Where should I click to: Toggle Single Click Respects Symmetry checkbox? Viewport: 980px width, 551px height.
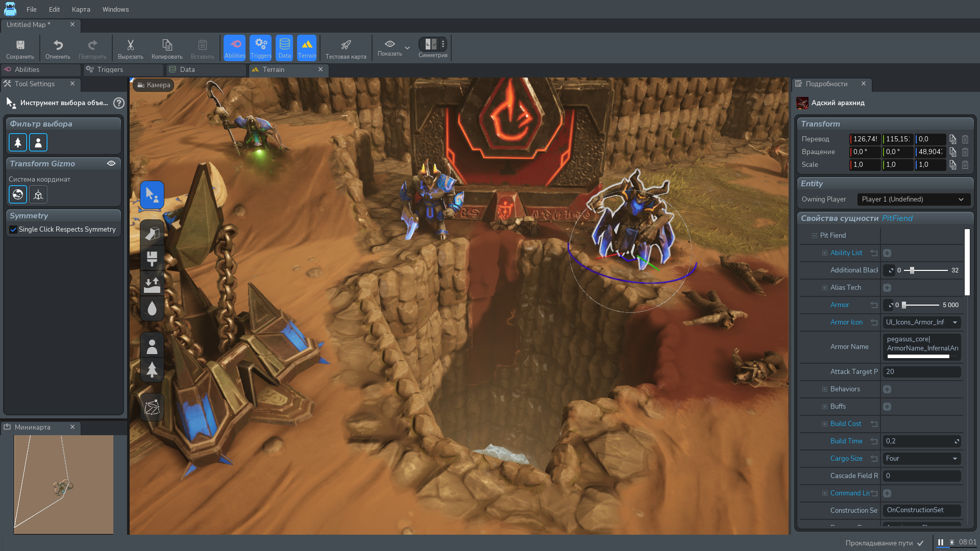(x=14, y=230)
